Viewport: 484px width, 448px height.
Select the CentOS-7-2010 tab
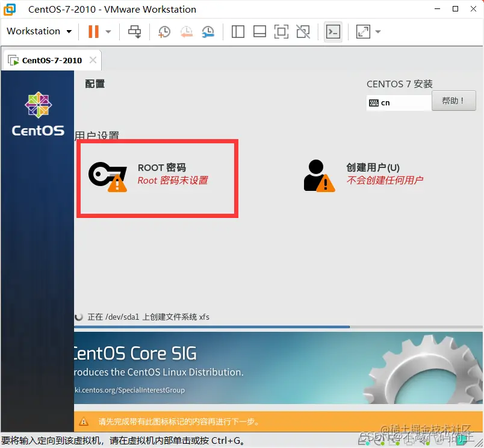point(52,60)
